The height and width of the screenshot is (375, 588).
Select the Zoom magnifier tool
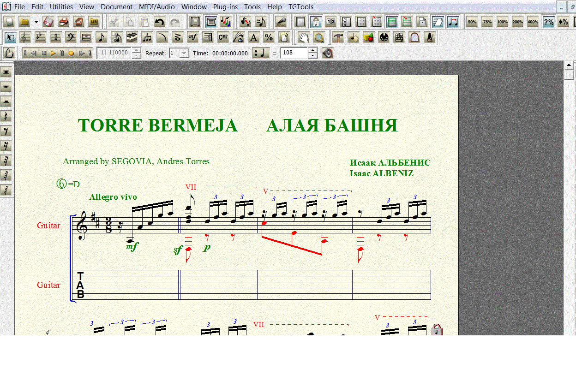click(x=318, y=37)
